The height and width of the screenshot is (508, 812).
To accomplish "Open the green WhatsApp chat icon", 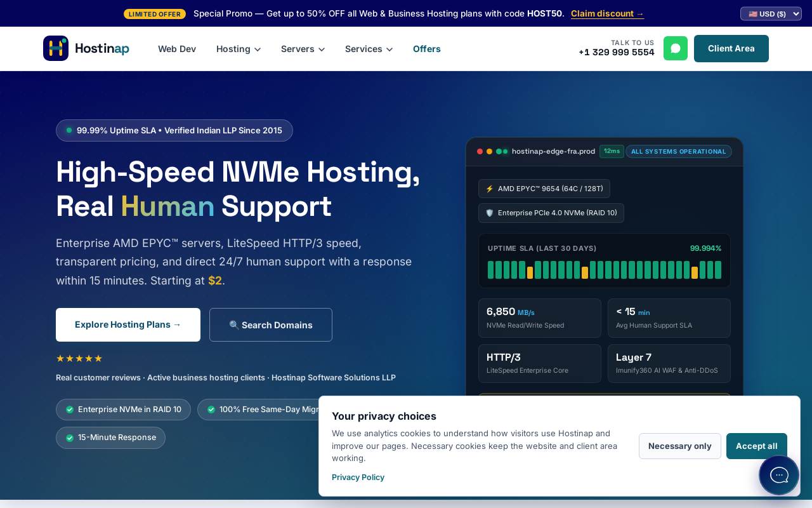I will pyautogui.click(x=676, y=48).
